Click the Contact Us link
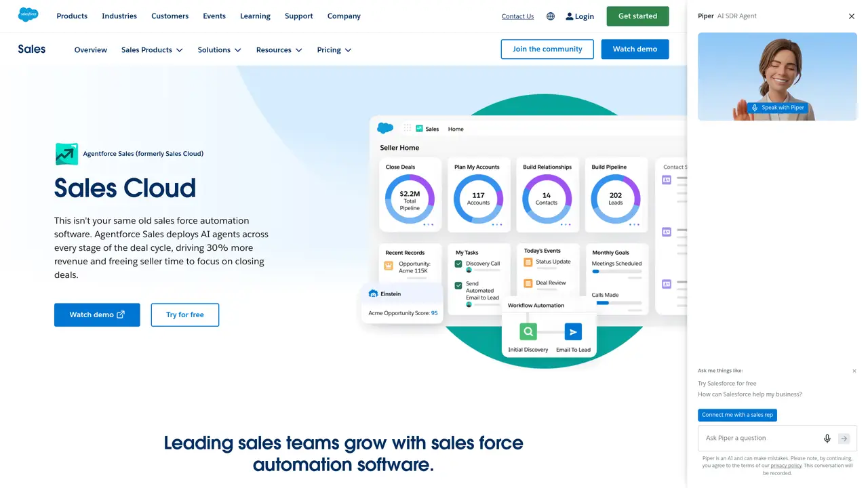The width and height of the screenshot is (868, 488). click(517, 16)
